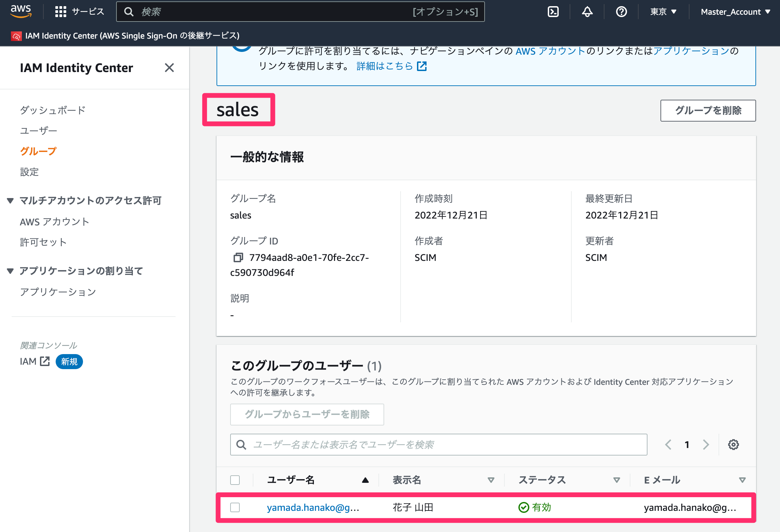Go to next page of users
Screen dimensions: 780x532
tap(706, 445)
